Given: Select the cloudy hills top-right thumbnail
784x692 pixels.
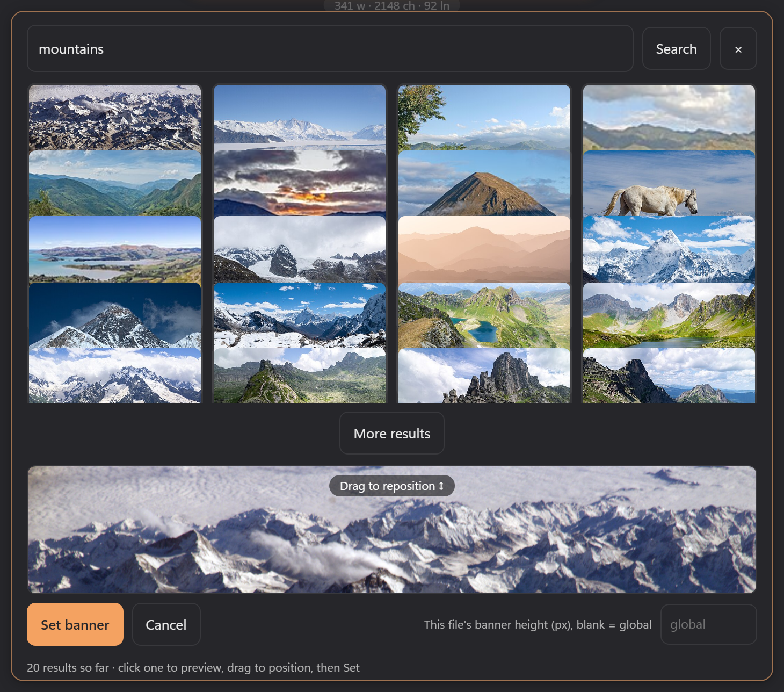Looking at the screenshot, I should (669, 118).
